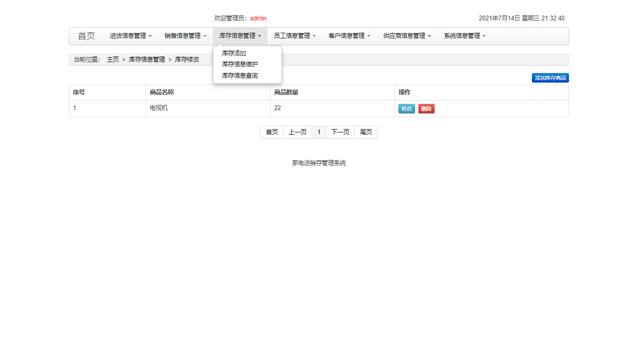Image resolution: width=625 pixels, height=364 pixels.
Task: Expand the 员工信息管理 dropdown
Action: 294,36
